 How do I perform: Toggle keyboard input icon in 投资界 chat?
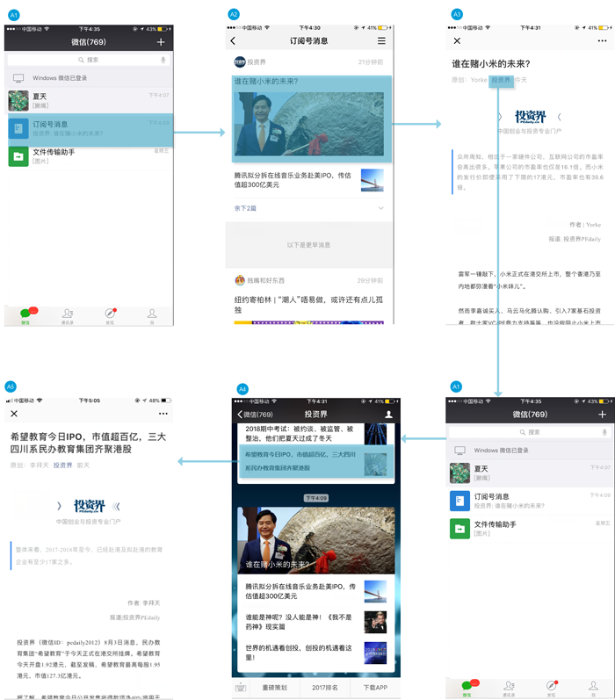coord(241,687)
